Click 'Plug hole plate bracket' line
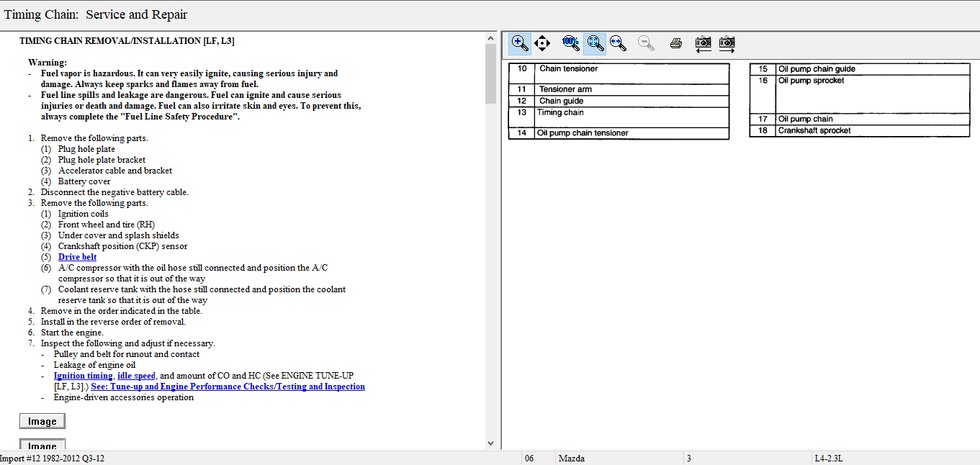Image resolution: width=980 pixels, height=465 pixels. tap(102, 160)
